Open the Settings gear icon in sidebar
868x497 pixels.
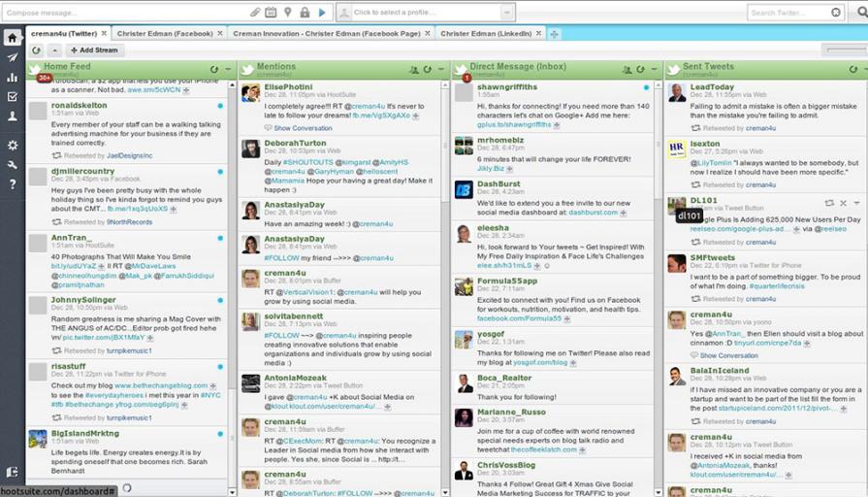tap(12, 146)
